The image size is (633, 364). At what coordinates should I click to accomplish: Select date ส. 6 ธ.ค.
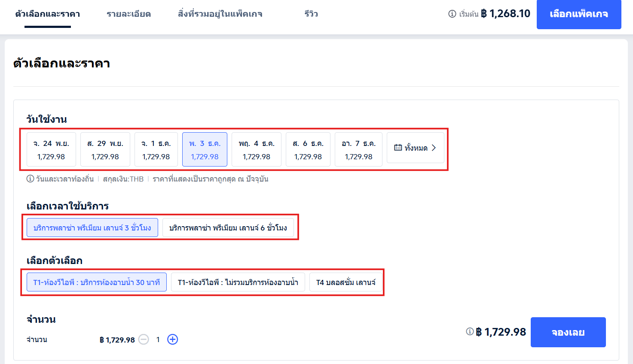(308, 149)
